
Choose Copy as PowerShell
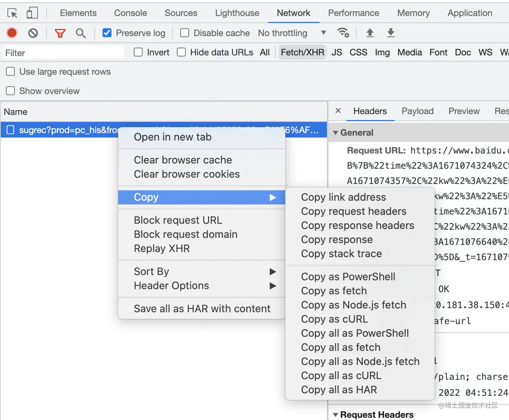(x=360, y=277)
